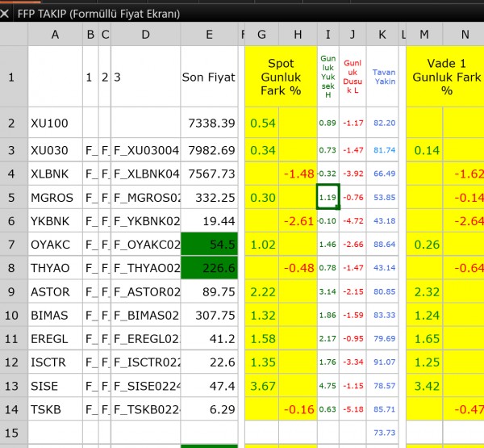Select column M header
The width and height of the screenshot is (484, 448).
tap(424, 34)
